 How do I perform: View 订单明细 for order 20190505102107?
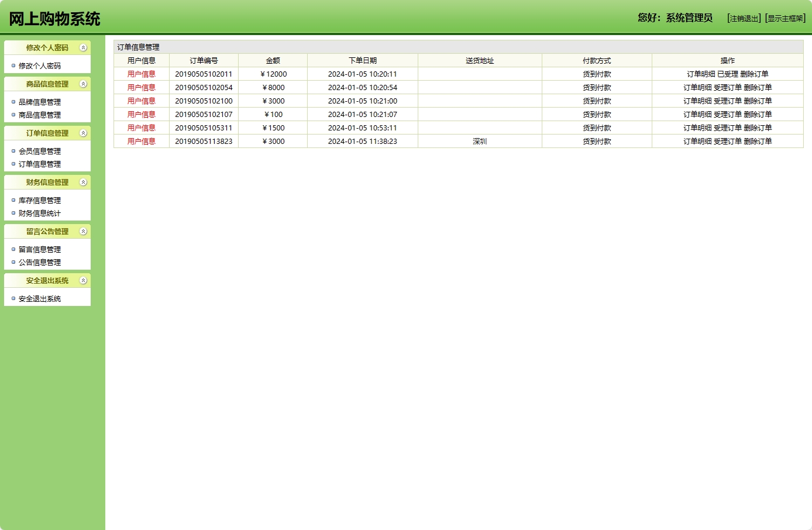click(697, 115)
